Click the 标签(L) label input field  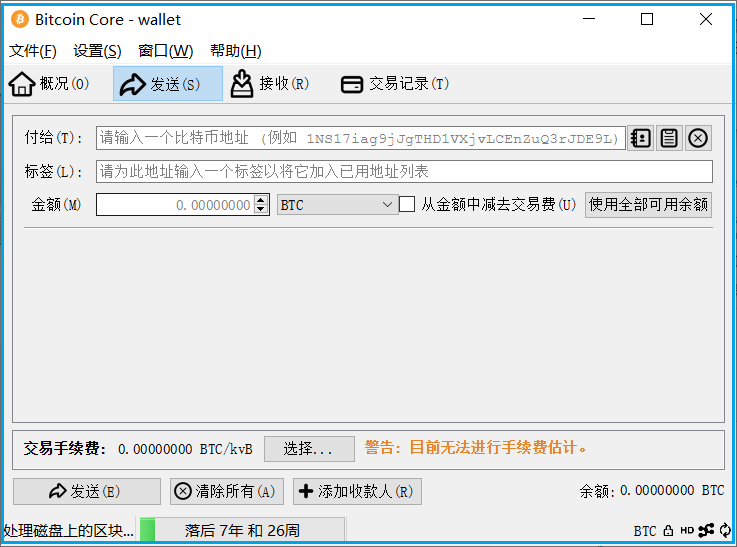(x=404, y=172)
